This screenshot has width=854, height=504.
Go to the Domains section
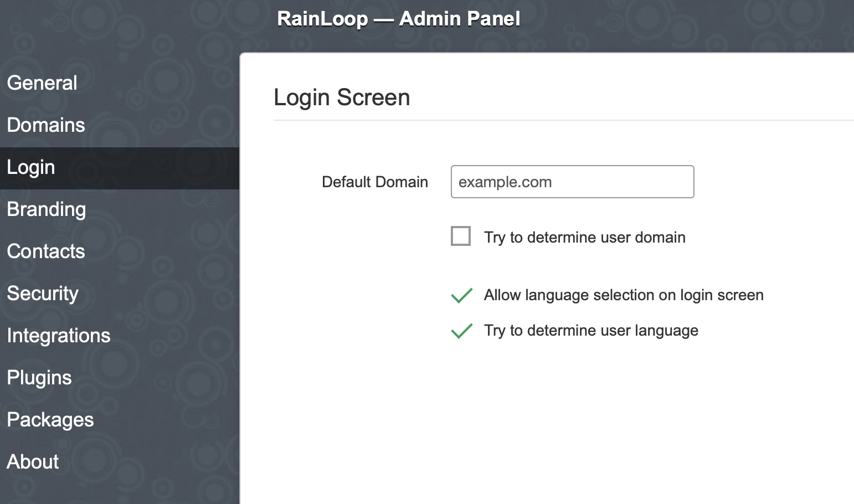[46, 125]
